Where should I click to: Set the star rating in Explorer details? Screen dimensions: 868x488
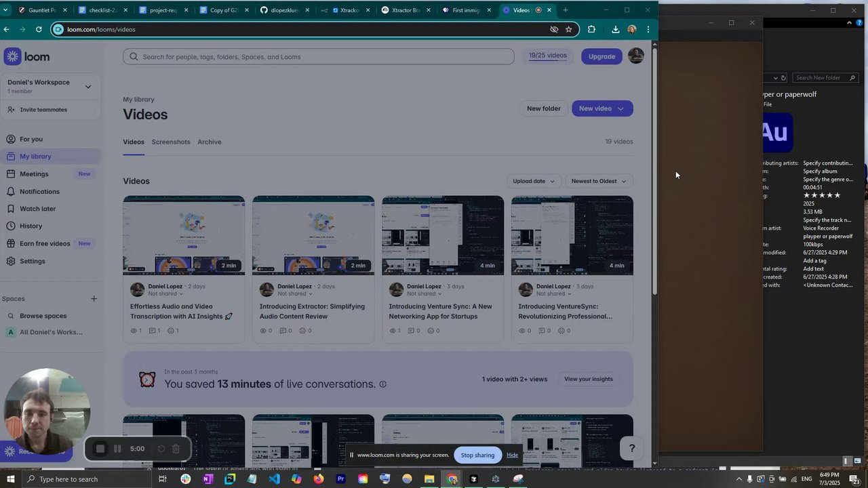coord(822,195)
